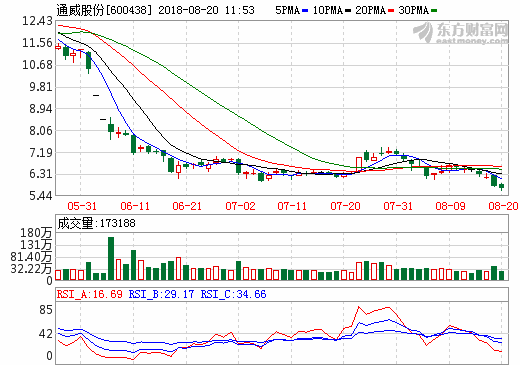Click the blue 5PMA legend swatch
Image resolution: width=520 pixels, height=365 pixels.
coord(305,11)
